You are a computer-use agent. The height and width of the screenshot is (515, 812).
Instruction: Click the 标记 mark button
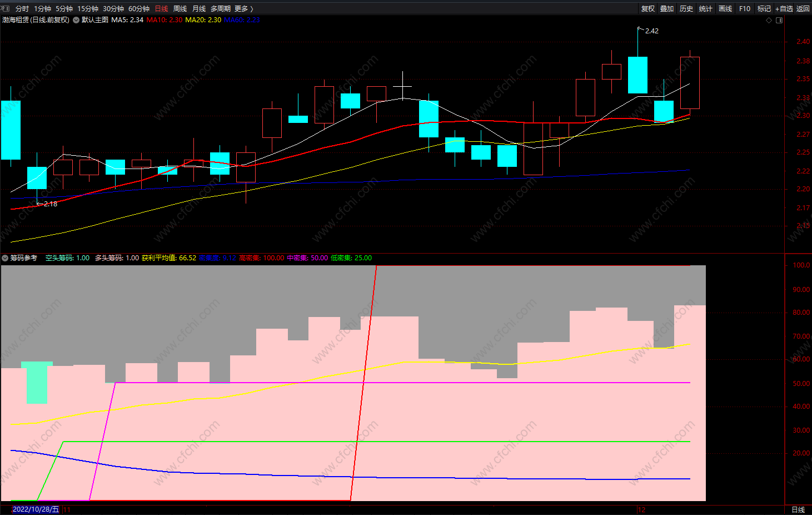764,8
